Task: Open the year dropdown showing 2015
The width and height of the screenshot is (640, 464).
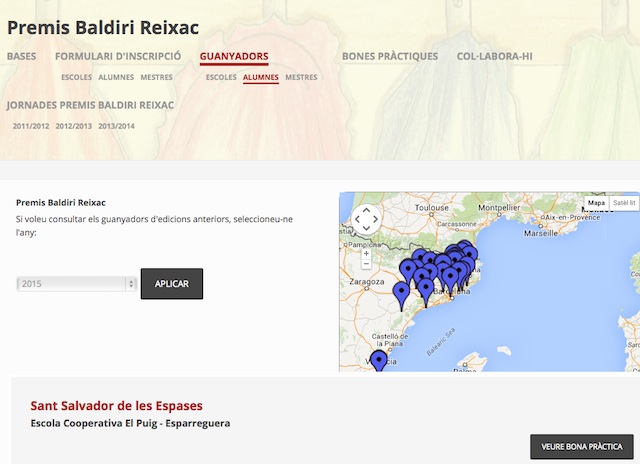Action: click(77, 284)
